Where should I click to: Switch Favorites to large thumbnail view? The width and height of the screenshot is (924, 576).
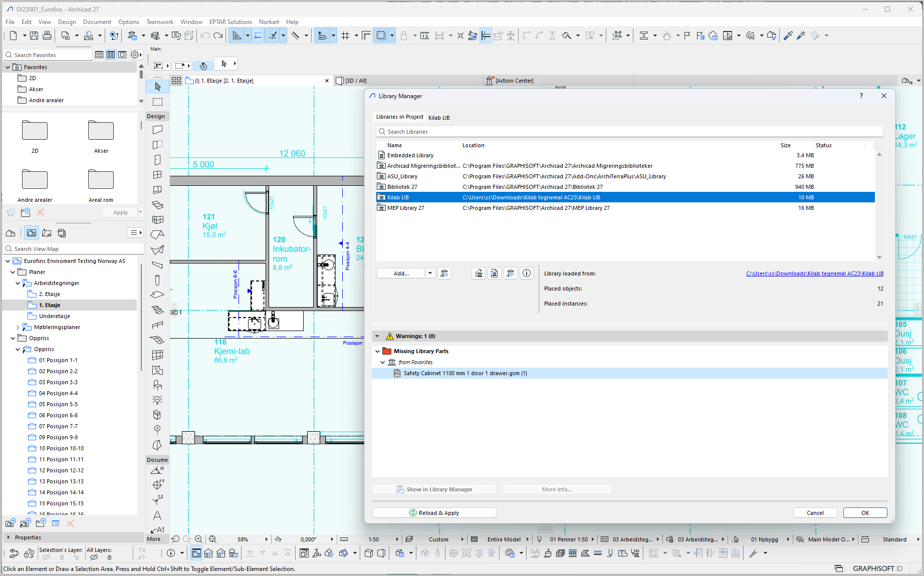tap(122, 55)
